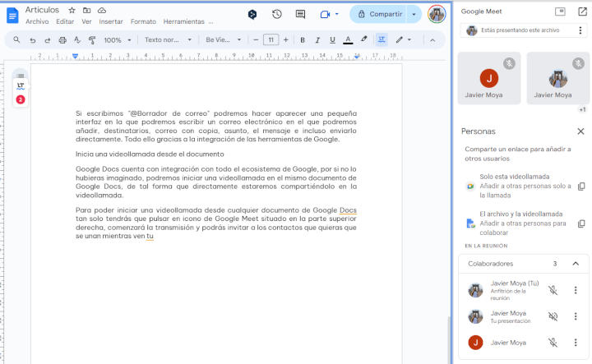
Task: Decrease the font size
Action: pos(256,39)
